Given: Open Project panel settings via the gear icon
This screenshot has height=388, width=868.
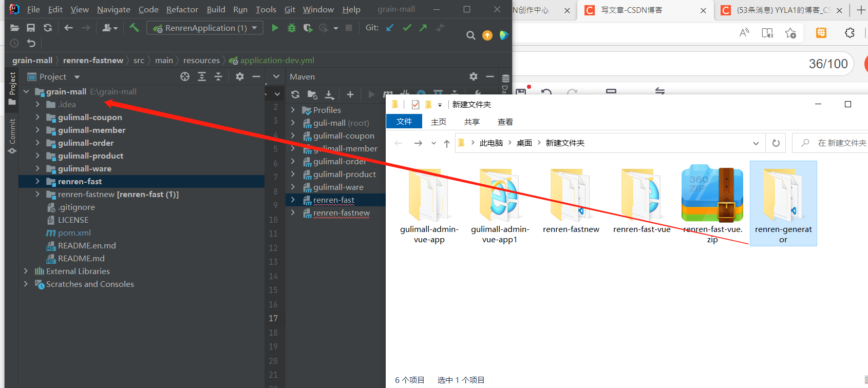Looking at the screenshot, I should 240,76.
